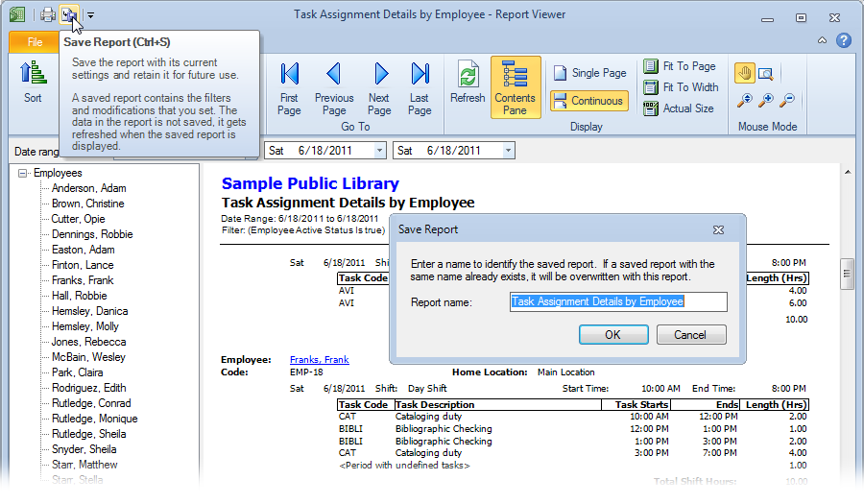Click Cancel in Save Report dialog
The image size is (864, 504).
(x=691, y=335)
